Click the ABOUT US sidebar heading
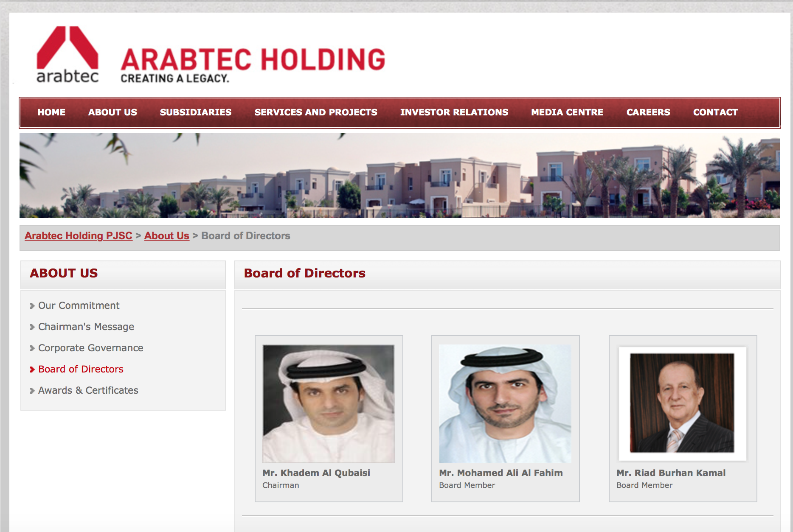Viewport: 793px width, 532px height. pyautogui.click(x=64, y=273)
